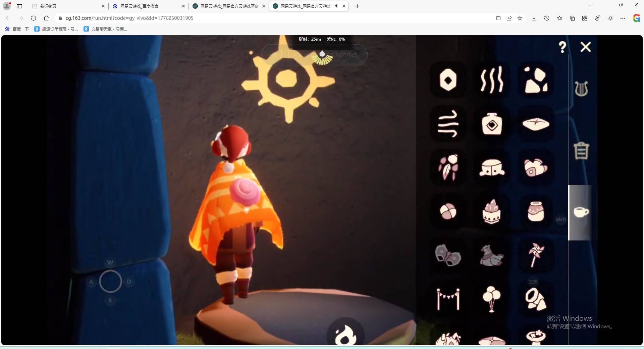Close the in-game item panel with X

coord(586,47)
